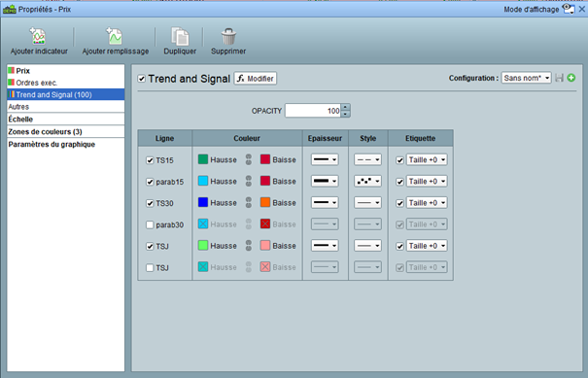Click the link icon between TS15 colors
The image size is (588, 378).
(249, 159)
